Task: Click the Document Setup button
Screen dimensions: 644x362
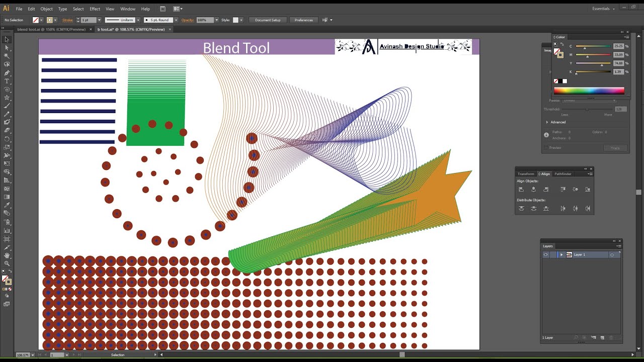Action: 268,20
